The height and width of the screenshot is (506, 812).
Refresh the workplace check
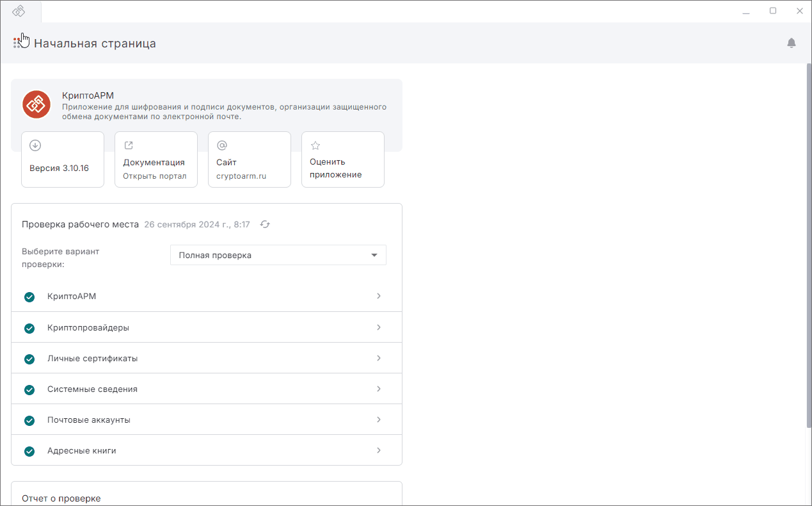tap(265, 224)
